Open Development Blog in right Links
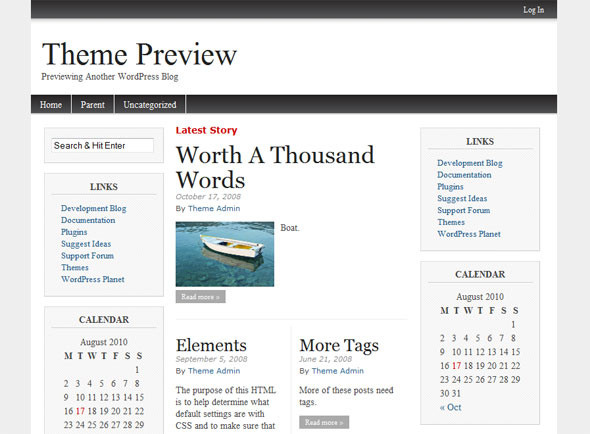Screen dimensions: 590x434 [470, 163]
